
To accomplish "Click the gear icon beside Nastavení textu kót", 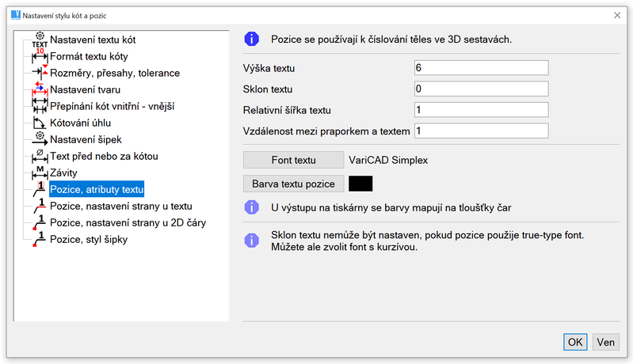I will click(x=40, y=40).
